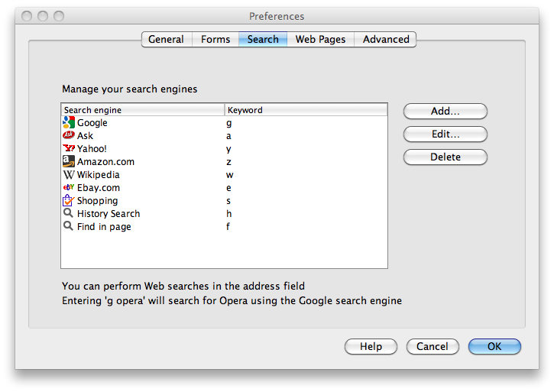Switch to the General tab

click(x=167, y=39)
